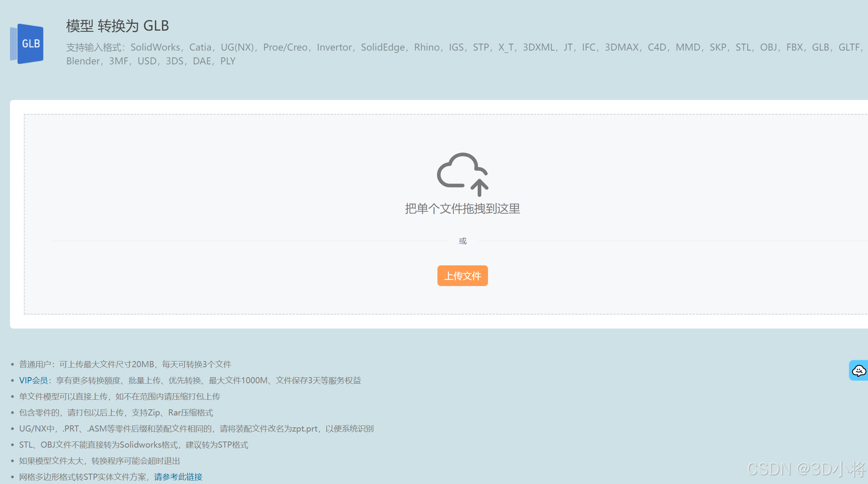The height and width of the screenshot is (484, 868).
Task: Click the 单文件模型可以直接上传 note
Action: click(x=120, y=396)
